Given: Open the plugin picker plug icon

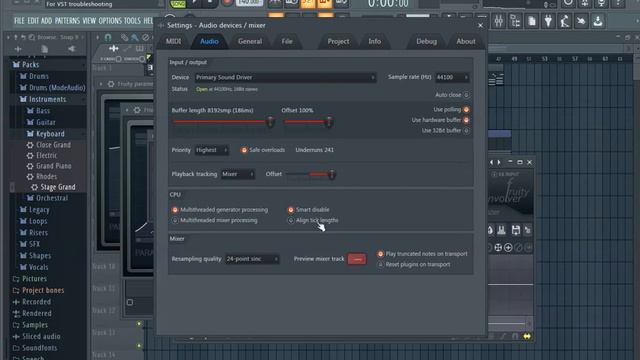Looking at the screenshot, I should (548, 21).
